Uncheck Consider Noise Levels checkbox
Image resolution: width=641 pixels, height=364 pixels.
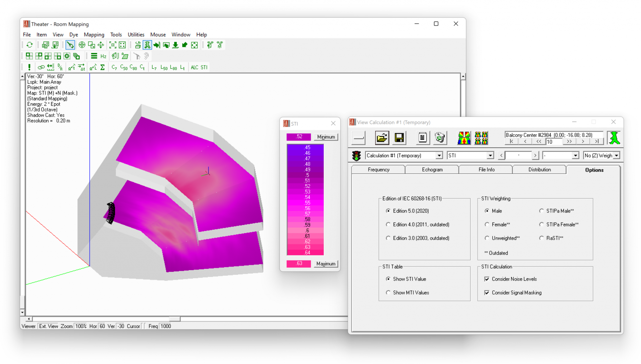tap(487, 279)
